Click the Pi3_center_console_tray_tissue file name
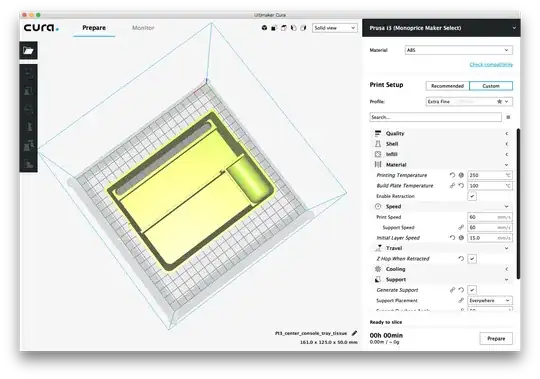This screenshot has width=540, height=379. pyautogui.click(x=311, y=333)
